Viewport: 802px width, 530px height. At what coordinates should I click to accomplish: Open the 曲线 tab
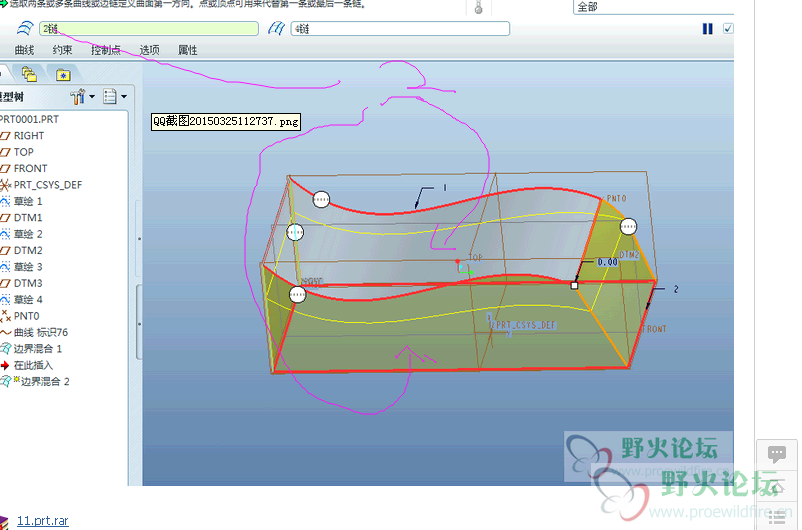click(x=24, y=50)
